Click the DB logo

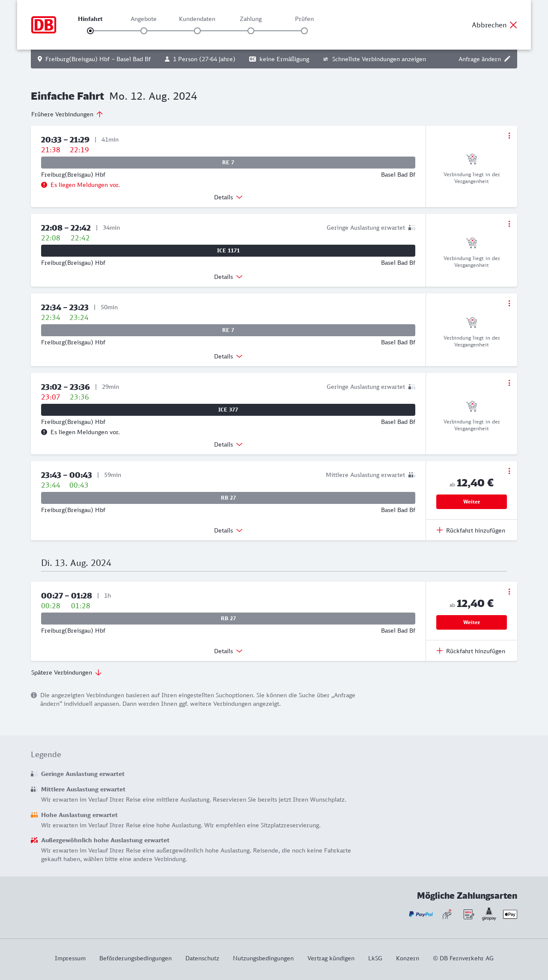point(44,25)
